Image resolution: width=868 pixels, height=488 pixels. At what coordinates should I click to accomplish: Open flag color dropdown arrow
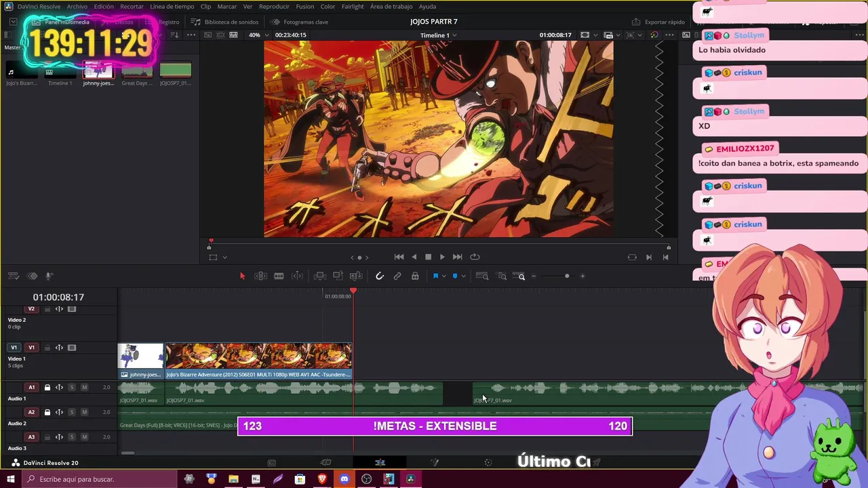443,276
